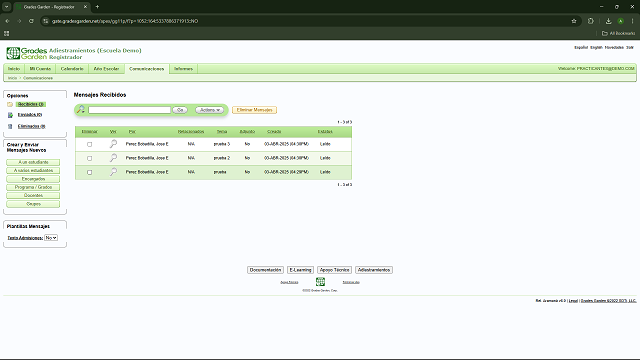The image size is (640, 360).
Task: Click the message search text field
Action: [x=129, y=110]
